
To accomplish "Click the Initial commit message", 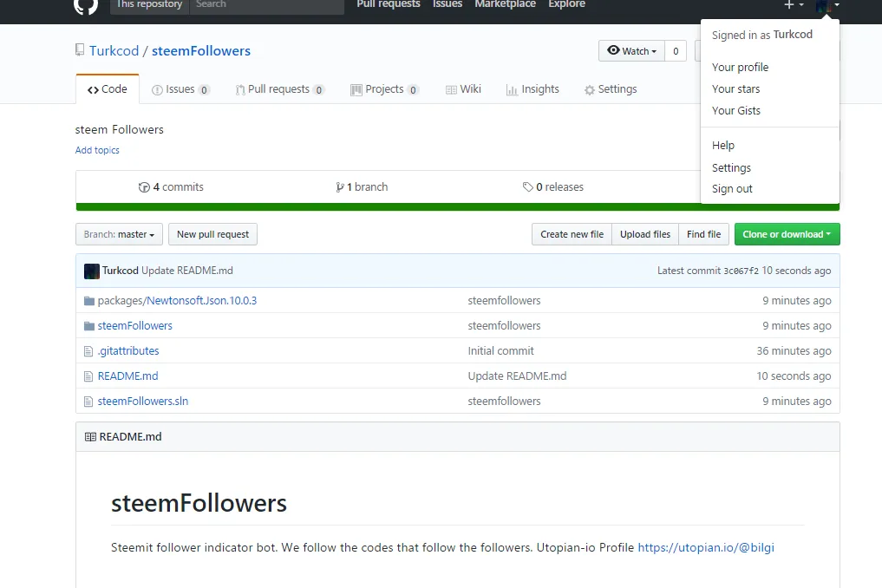I will click(x=500, y=351).
